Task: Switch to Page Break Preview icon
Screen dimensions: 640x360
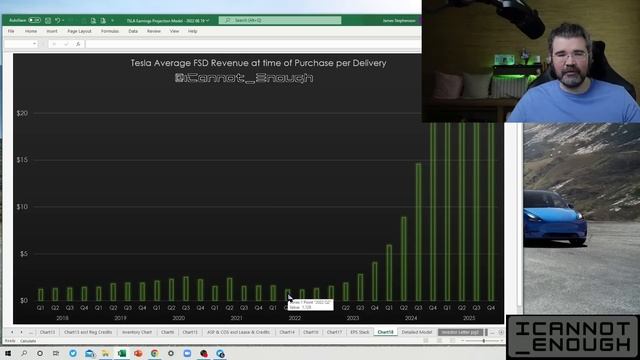Action: coord(452,340)
